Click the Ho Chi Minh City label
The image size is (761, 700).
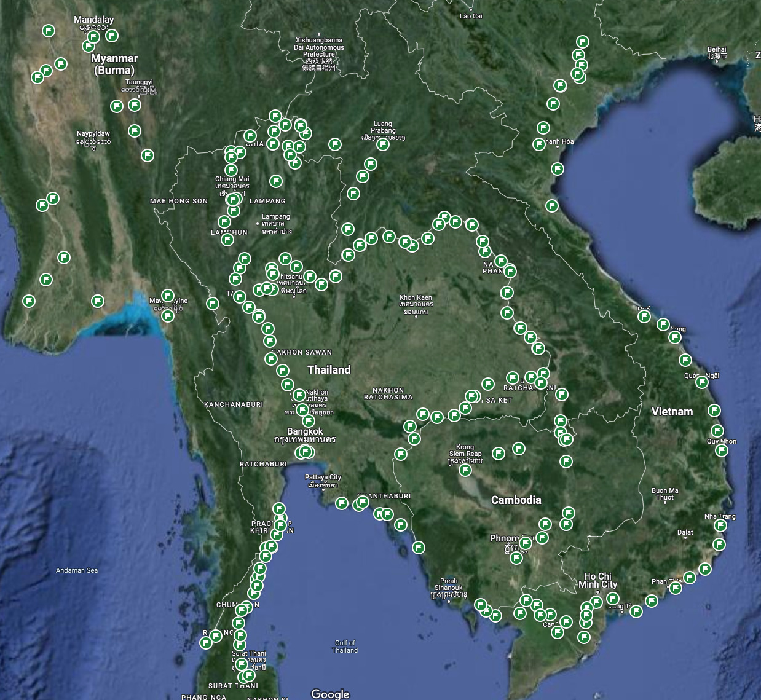(x=597, y=580)
